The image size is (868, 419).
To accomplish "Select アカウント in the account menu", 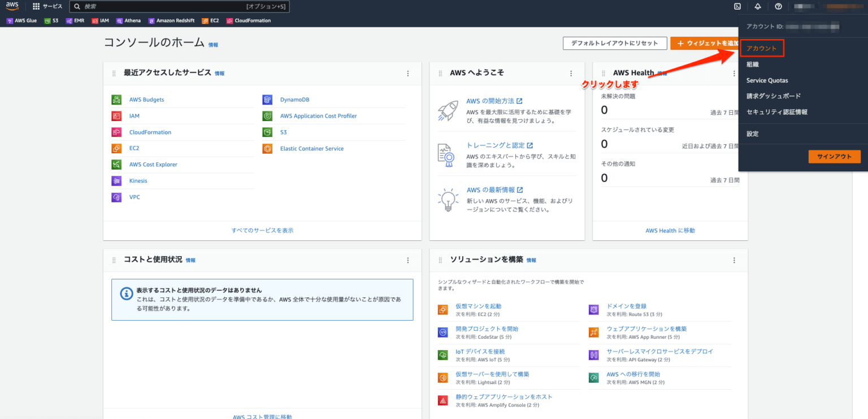I will [762, 48].
